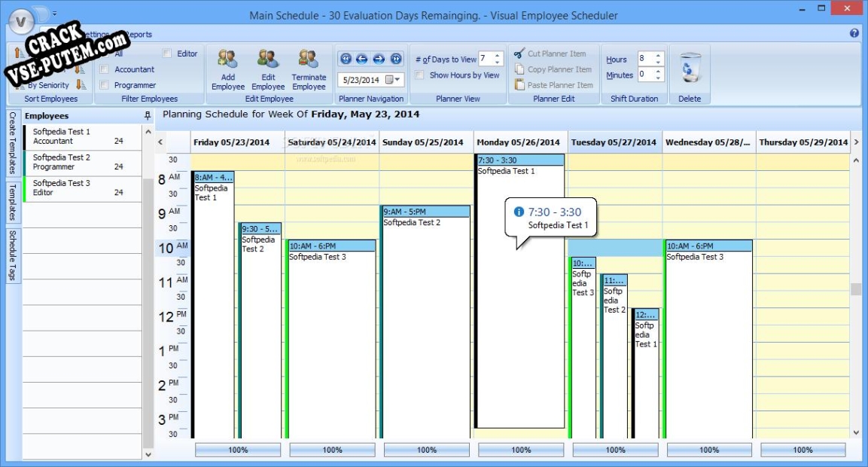Viewport: 868px width, 467px height.
Task: Open the quick access toolbar dropdown arrow
Action: 54,13
